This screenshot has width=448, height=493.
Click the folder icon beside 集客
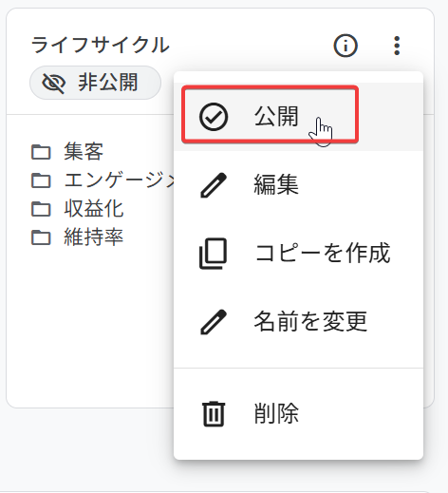[x=41, y=152]
